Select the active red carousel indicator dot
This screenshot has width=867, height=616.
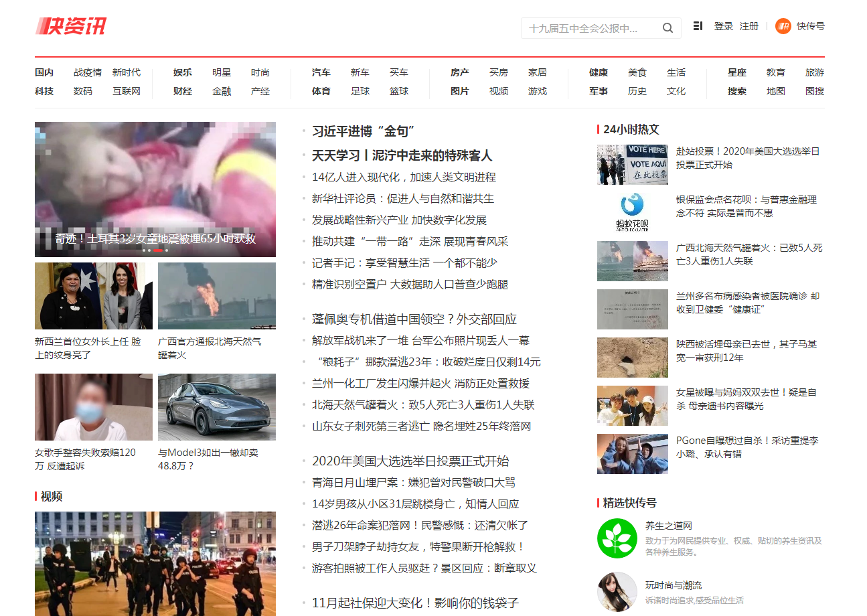click(x=158, y=250)
